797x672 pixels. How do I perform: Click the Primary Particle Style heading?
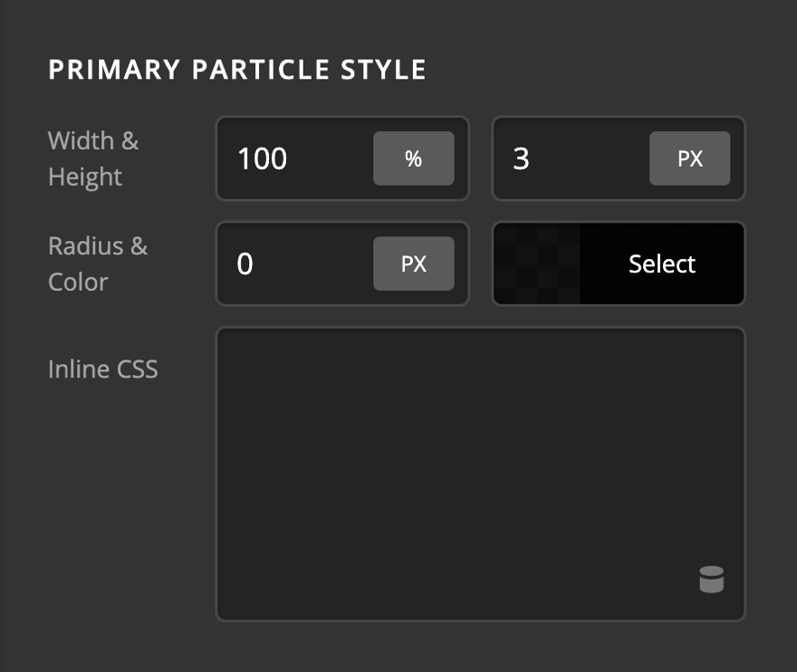(238, 69)
